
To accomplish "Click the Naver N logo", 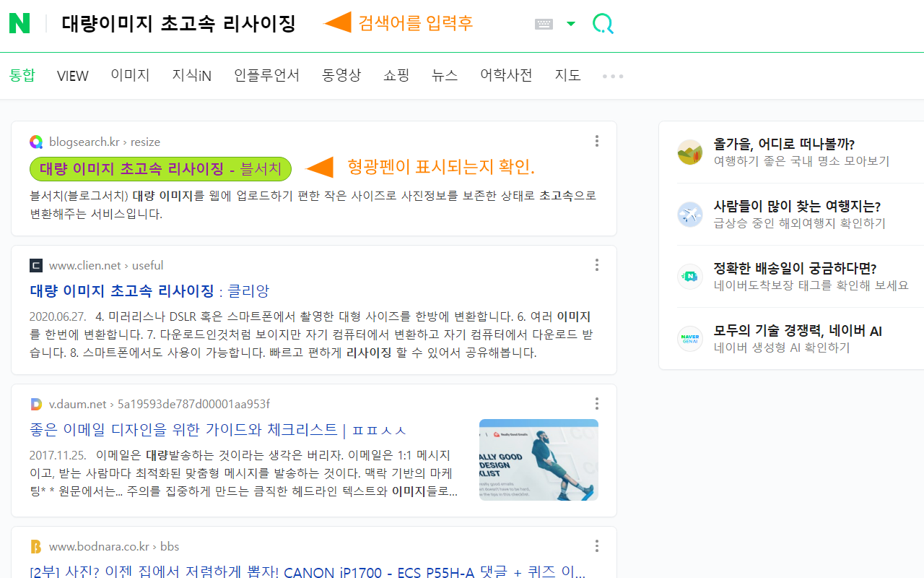I will tap(20, 22).
